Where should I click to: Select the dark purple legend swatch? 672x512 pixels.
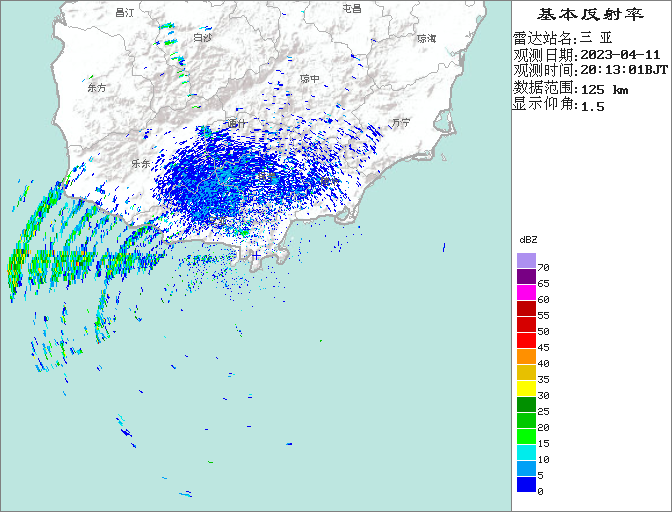click(x=526, y=276)
